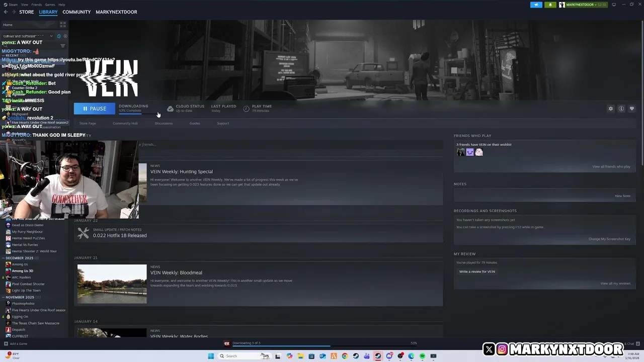
Task: Open the MARKYNXTDOOR profile tab
Action: click(116, 12)
